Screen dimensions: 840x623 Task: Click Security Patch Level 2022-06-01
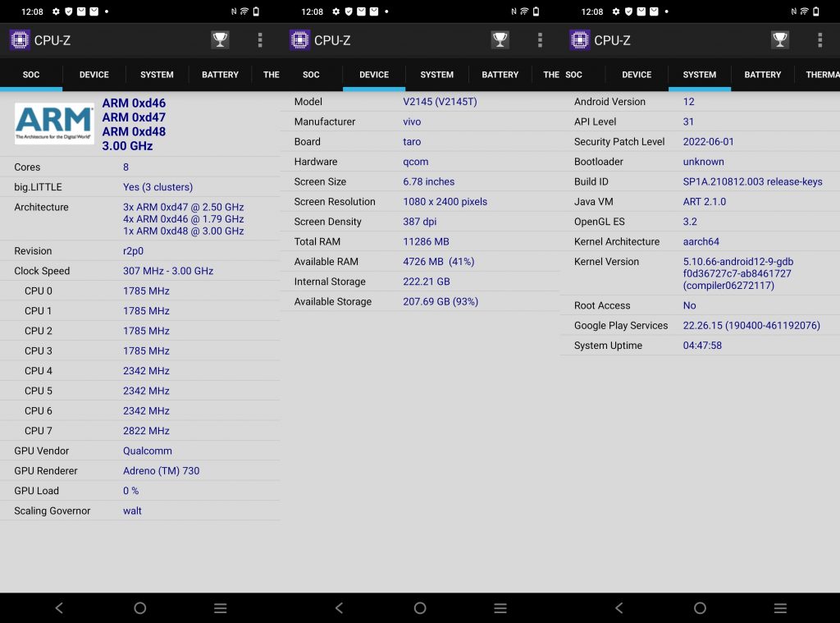point(708,141)
